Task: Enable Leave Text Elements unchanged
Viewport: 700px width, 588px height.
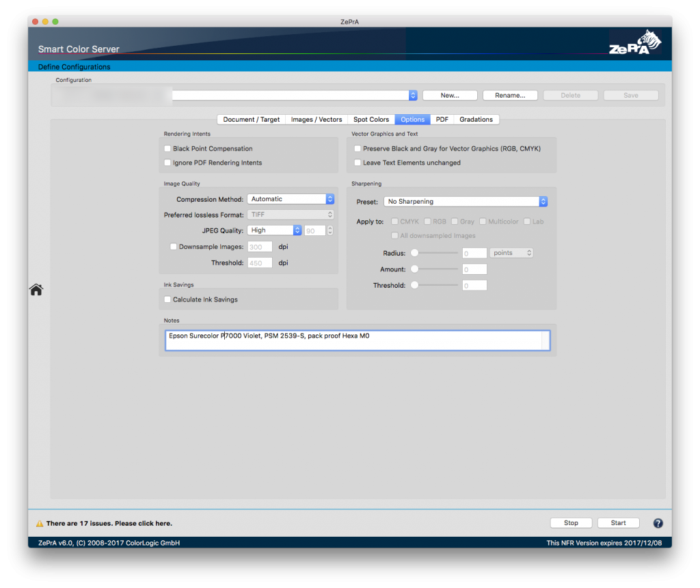Action: tap(358, 163)
